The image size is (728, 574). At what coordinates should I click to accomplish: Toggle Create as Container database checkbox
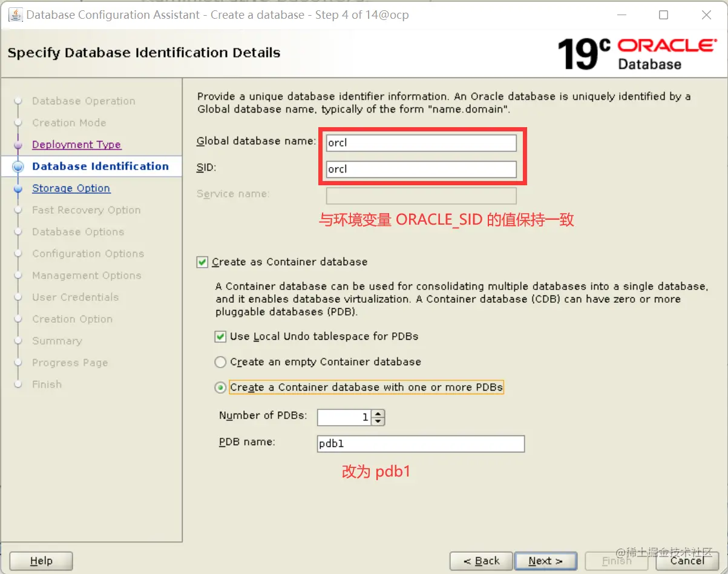[x=202, y=262]
